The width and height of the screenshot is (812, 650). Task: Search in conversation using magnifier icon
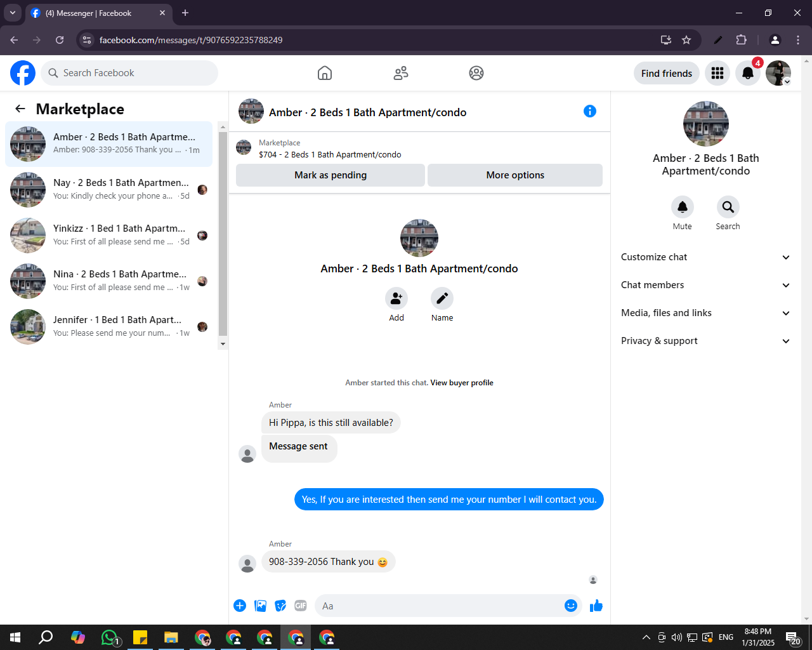728,207
